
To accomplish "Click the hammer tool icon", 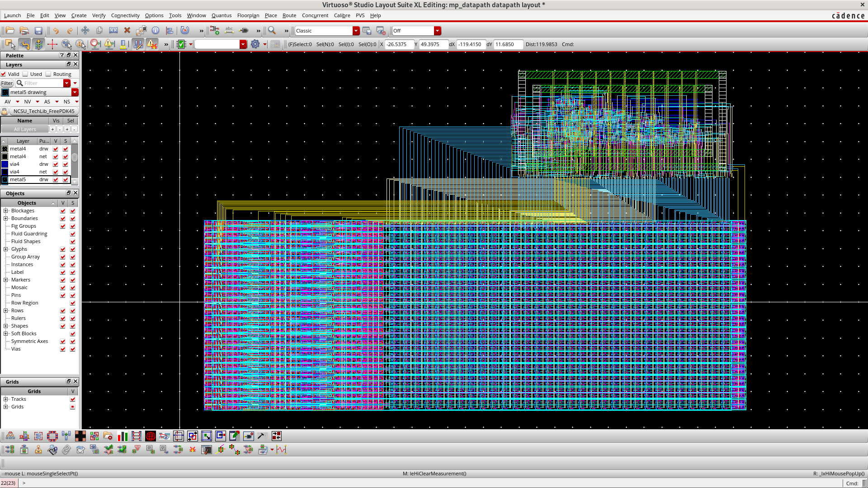I will coord(261,436).
